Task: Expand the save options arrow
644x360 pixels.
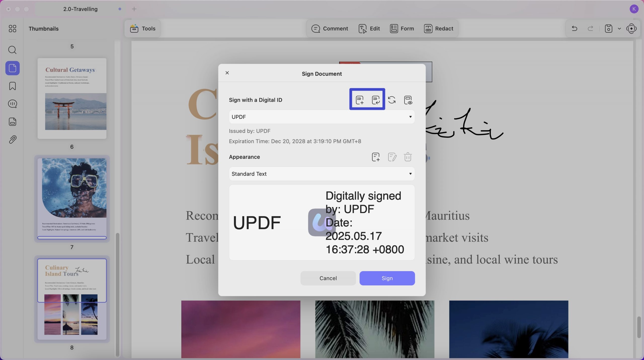Action: pyautogui.click(x=619, y=29)
